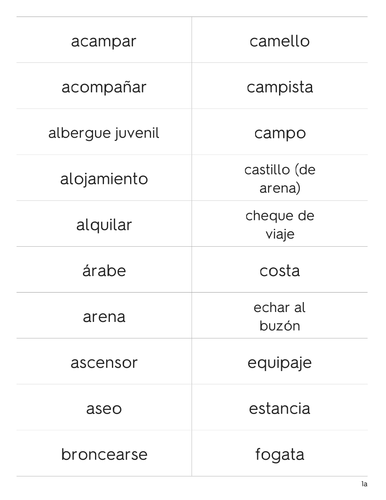Click the echar al buzón card

click(x=280, y=315)
